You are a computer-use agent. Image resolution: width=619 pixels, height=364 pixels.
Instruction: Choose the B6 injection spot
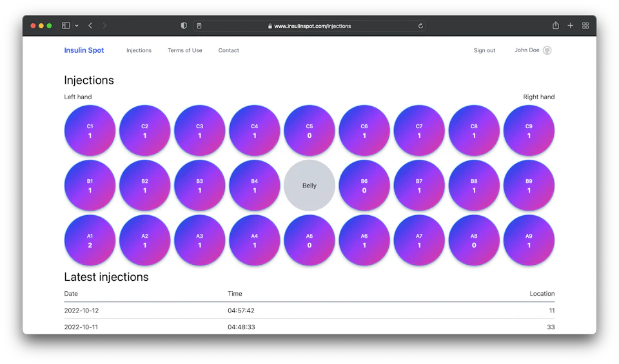click(364, 186)
